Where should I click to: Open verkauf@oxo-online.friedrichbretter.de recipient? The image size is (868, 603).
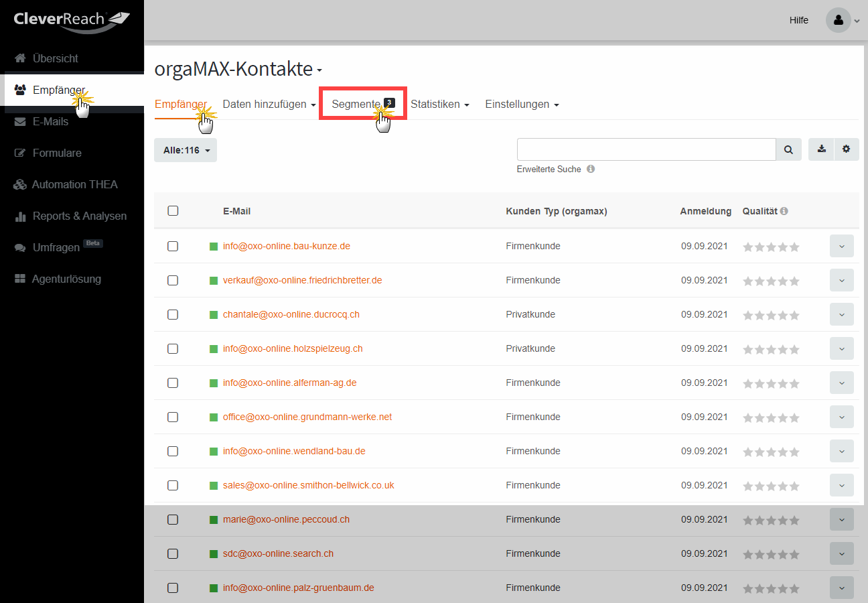tap(303, 280)
